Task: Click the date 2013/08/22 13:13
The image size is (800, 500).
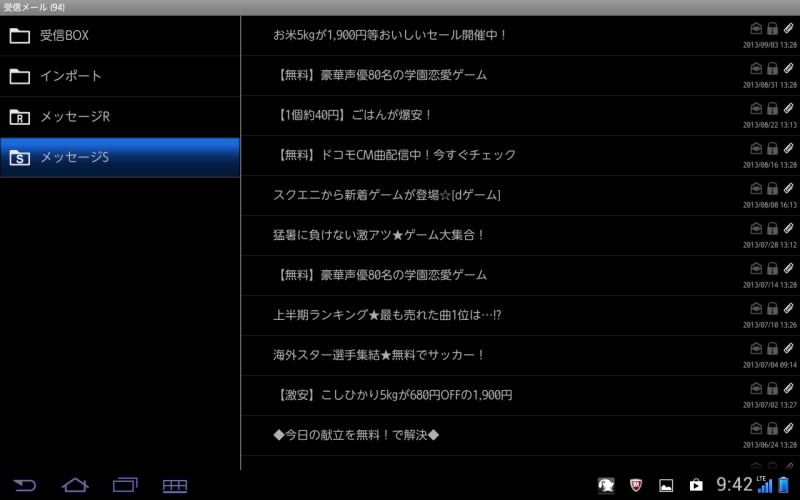Action: coord(769,125)
